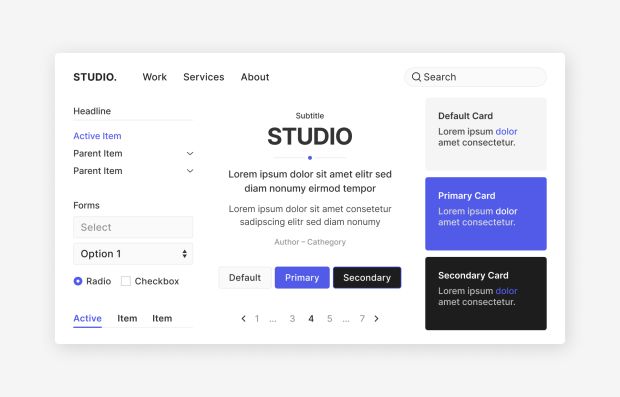Select Active Item in sidebar

[x=97, y=136]
